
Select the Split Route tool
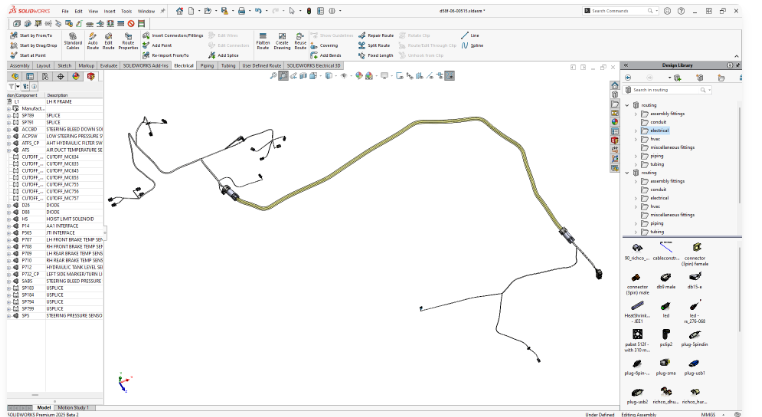click(374, 45)
